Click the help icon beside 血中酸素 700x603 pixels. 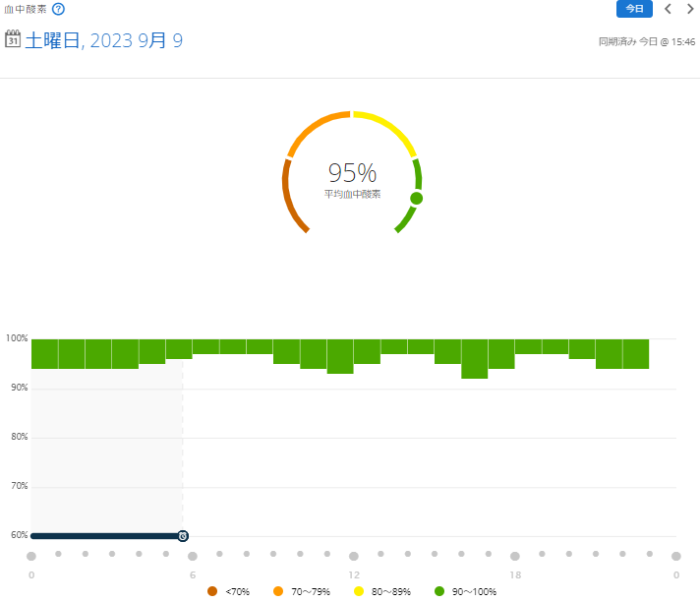click(58, 9)
